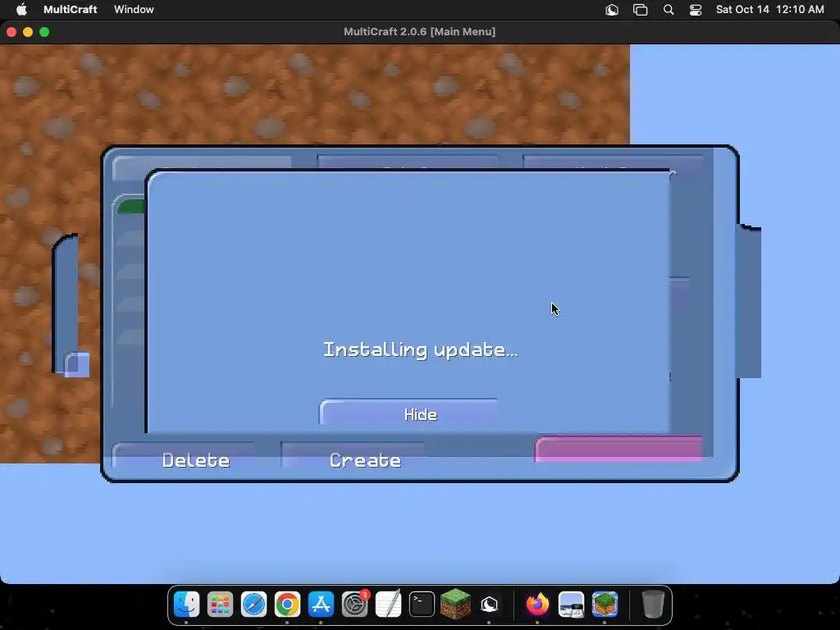Open Control Center toggles icon
The image size is (840, 630).
click(x=696, y=10)
